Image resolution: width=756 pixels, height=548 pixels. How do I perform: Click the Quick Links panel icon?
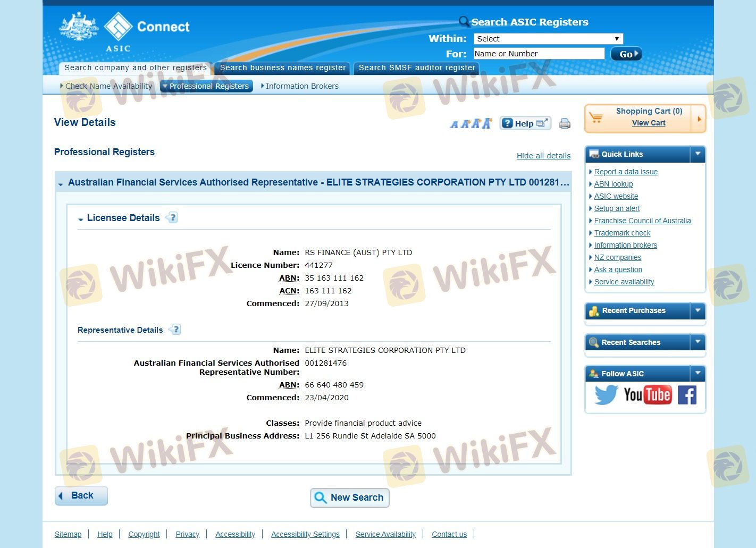[594, 154]
